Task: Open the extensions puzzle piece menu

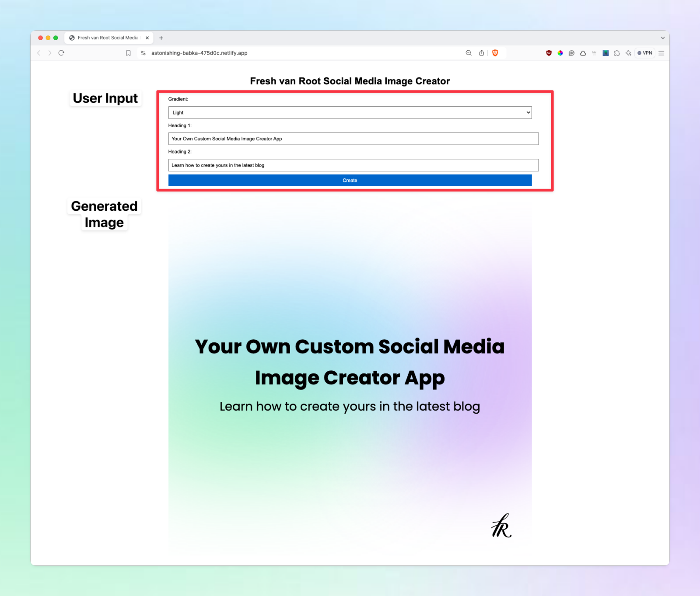Action: coord(617,53)
